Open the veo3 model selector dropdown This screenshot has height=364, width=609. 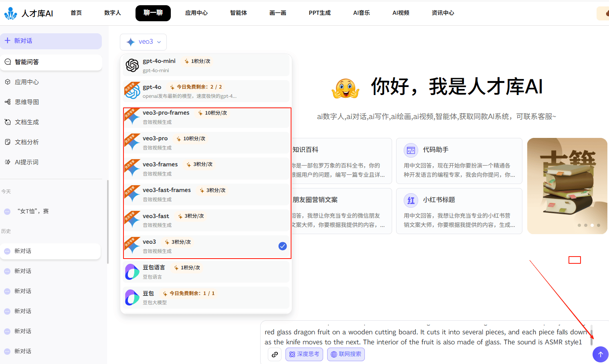(x=143, y=42)
